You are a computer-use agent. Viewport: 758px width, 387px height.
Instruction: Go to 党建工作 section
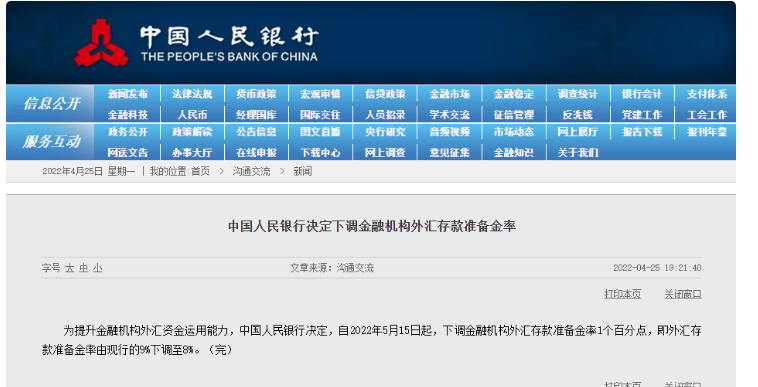tap(642, 115)
